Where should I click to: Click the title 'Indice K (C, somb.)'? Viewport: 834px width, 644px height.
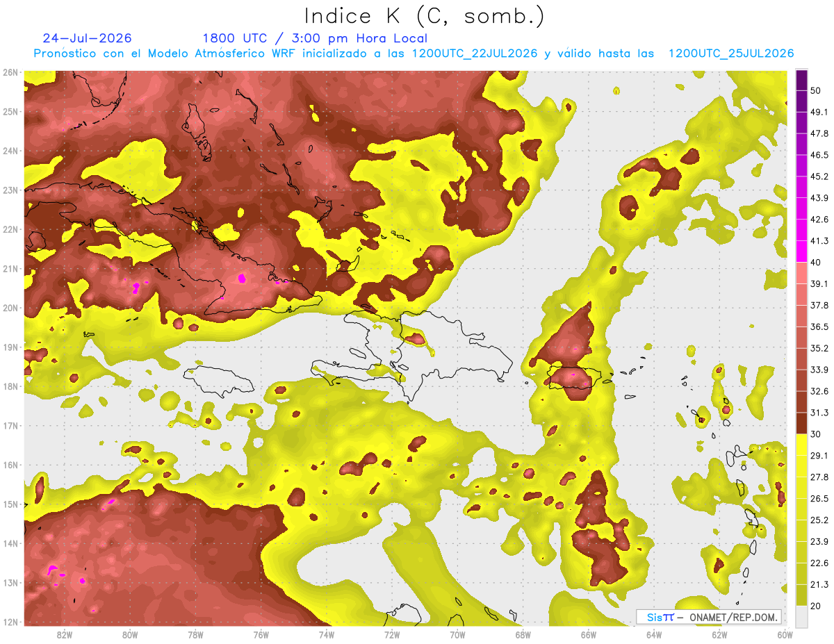tap(424, 16)
